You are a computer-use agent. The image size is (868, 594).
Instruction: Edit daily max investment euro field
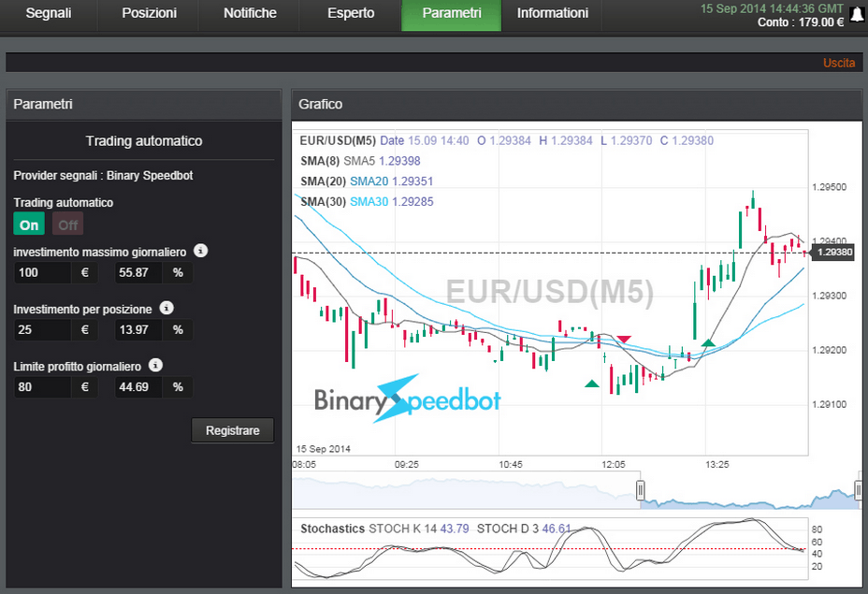[x=43, y=272]
